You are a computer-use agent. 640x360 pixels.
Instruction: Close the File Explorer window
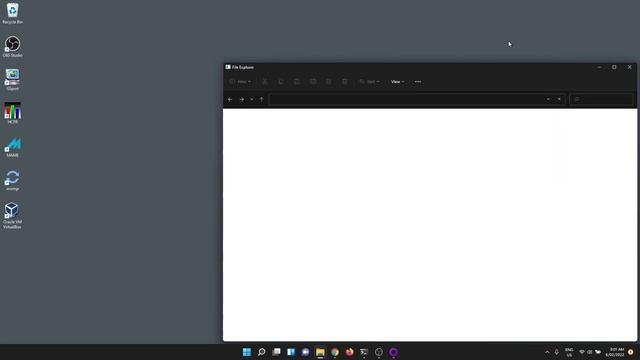[x=629, y=67]
